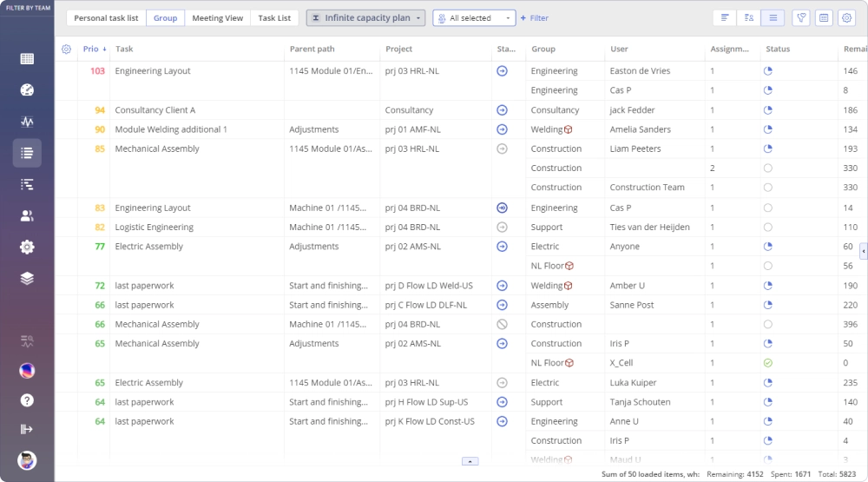
Task: Open the dashboard gauge icon in sidebar
Action: [27, 90]
